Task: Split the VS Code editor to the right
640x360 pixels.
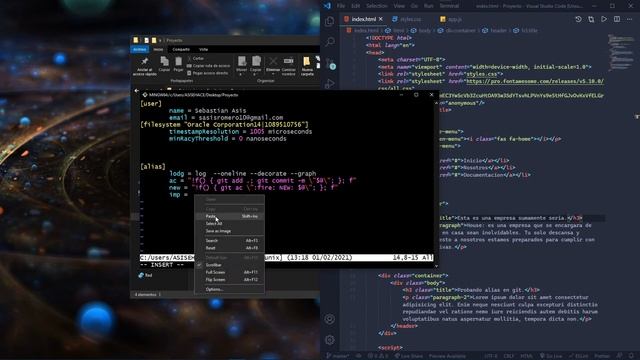Action: (x=617, y=19)
